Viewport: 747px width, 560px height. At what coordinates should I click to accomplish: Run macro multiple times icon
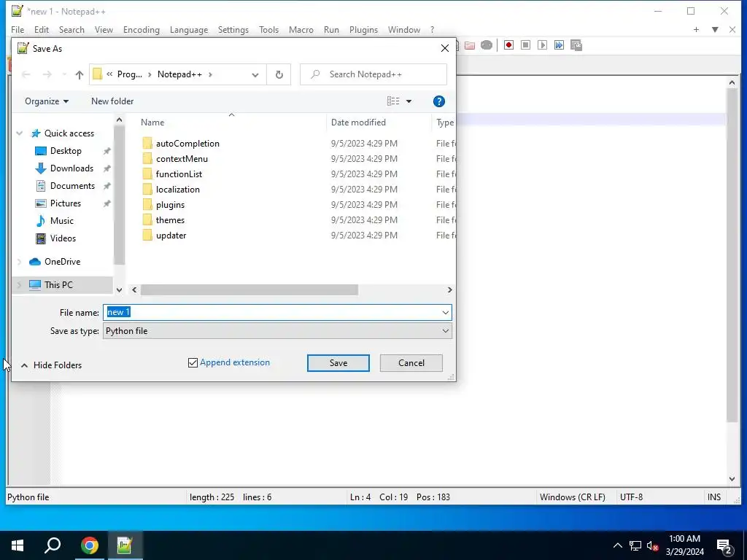click(559, 45)
